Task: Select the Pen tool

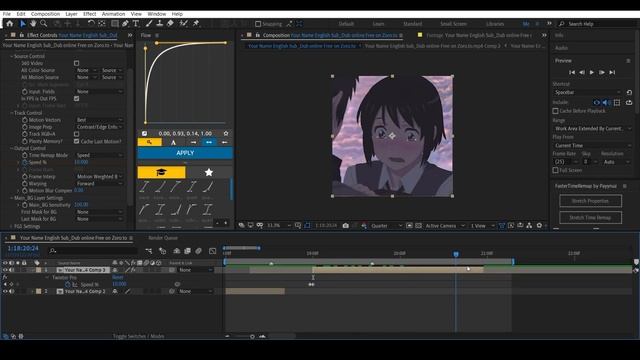Action: (125, 24)
